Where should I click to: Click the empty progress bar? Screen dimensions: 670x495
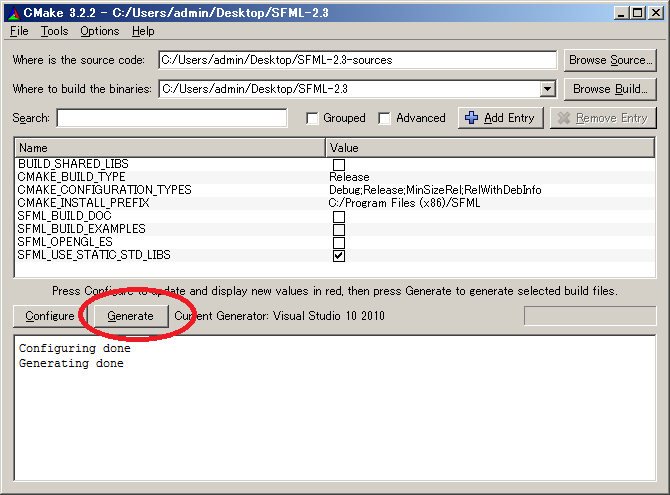pyautogui.click(x=590, y=316)
